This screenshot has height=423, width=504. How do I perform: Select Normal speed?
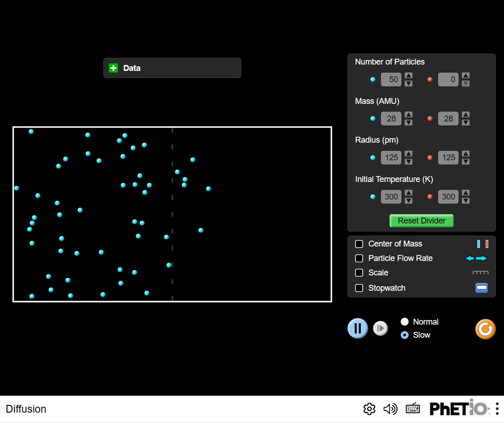405,321
